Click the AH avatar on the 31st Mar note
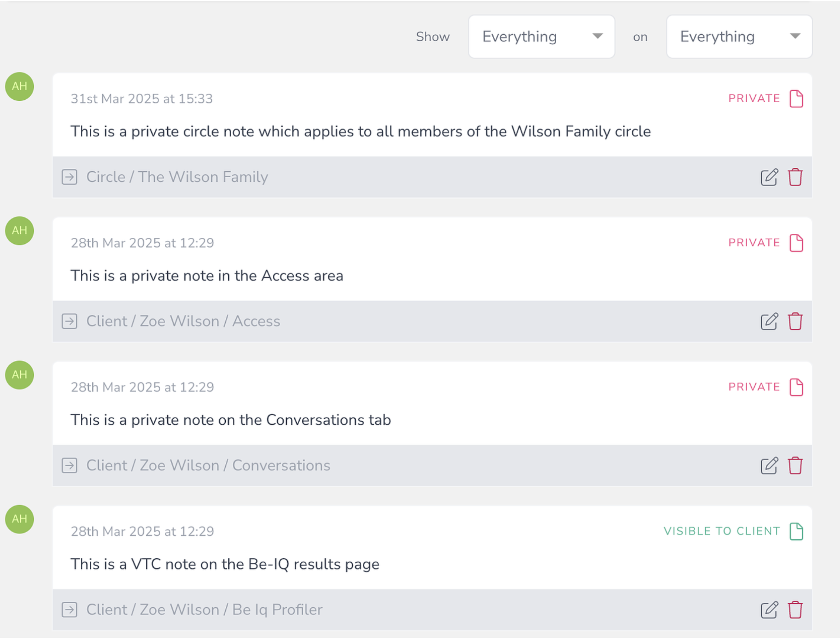 19,87
